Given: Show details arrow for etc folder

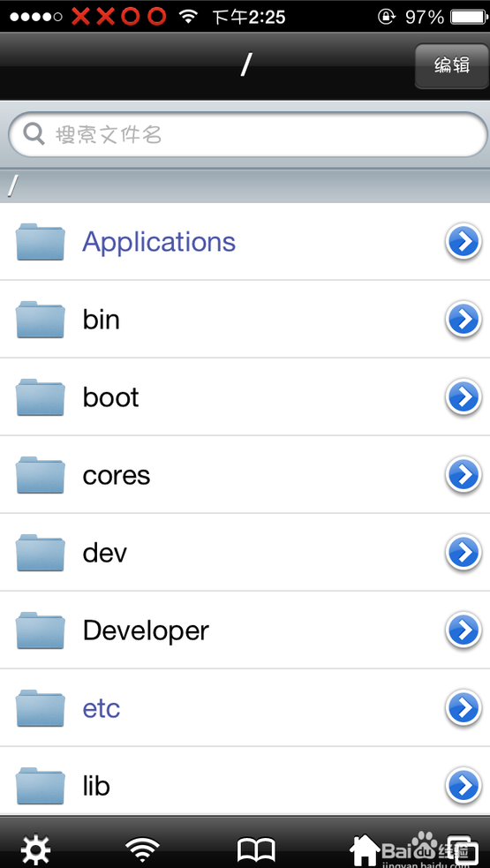Looking at the screenshot, I should [x=463, y=708].
